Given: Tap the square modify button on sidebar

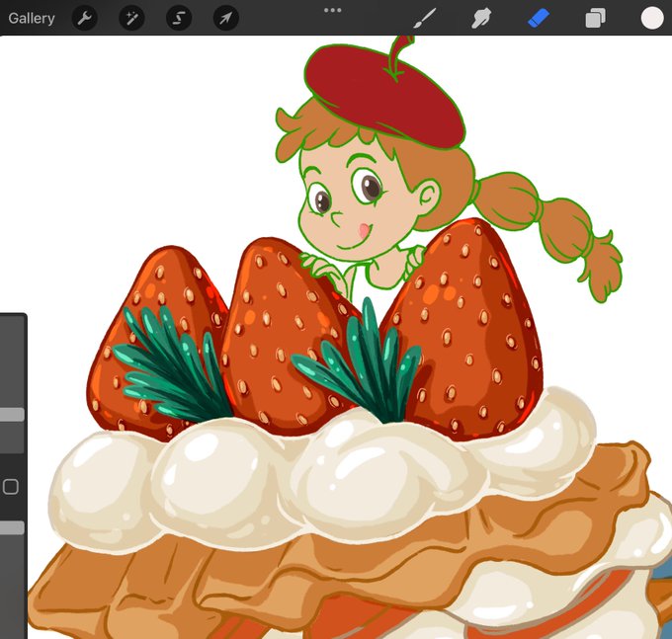Looking at the screenshot, I should (11, 487).
